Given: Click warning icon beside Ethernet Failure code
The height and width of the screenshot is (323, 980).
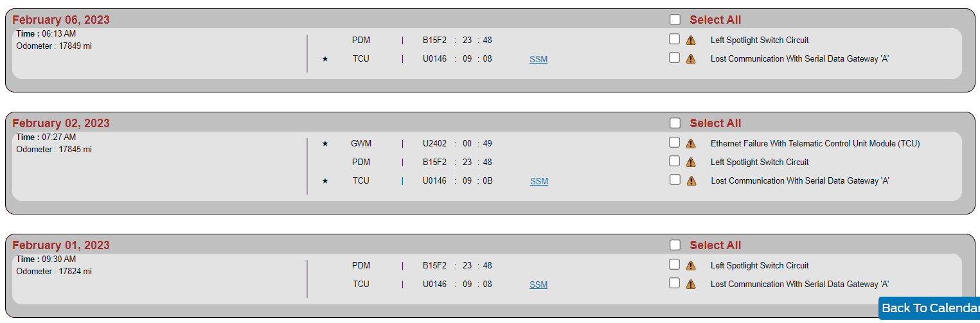Looking at the screenshot, I should coord(691,143).
